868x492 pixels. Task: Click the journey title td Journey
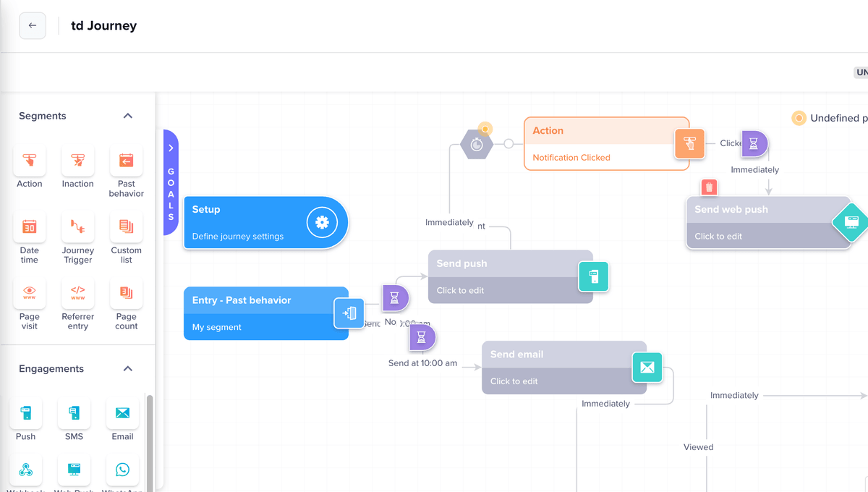tap(103, 26)
